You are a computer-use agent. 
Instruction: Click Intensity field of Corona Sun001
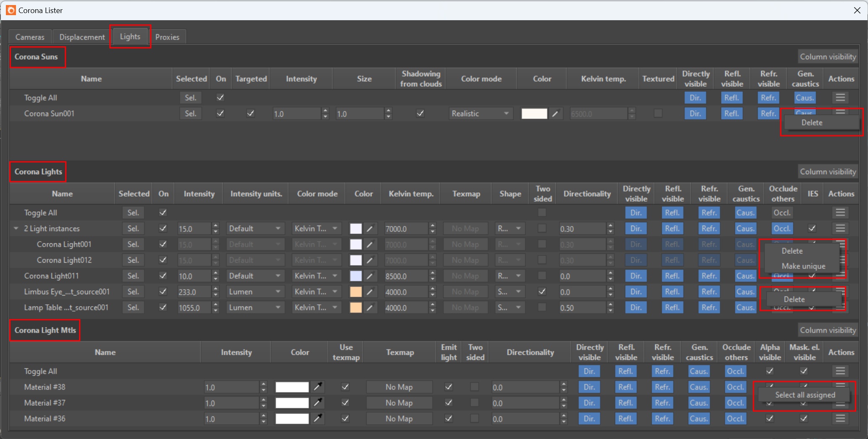point(297,114)
